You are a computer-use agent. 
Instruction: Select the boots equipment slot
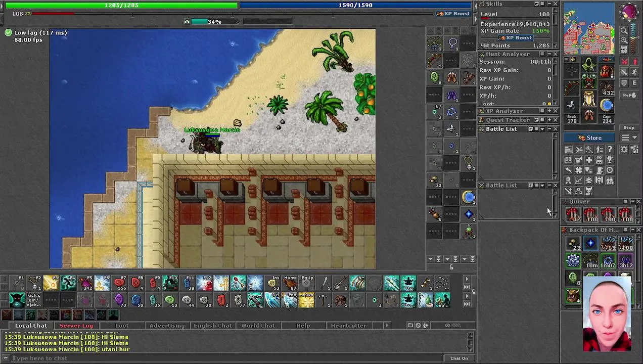coord(589,115)
